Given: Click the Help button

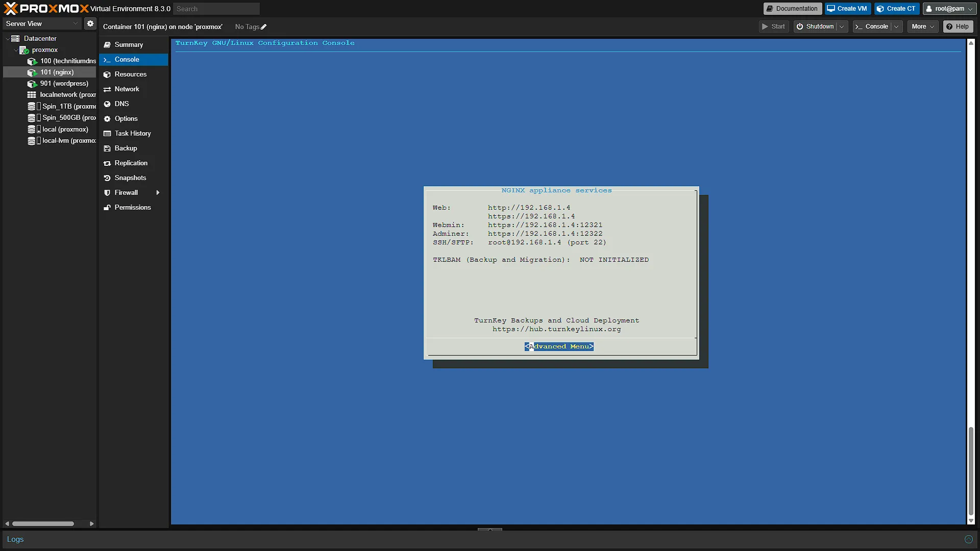Looking at the screenshot, I should (x=958, y=27).
